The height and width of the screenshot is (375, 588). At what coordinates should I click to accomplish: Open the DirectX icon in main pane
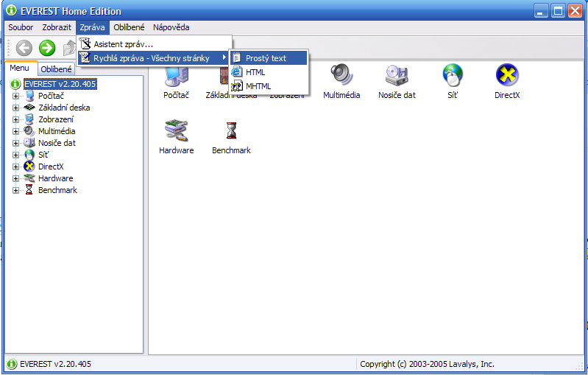pos(507,74)
